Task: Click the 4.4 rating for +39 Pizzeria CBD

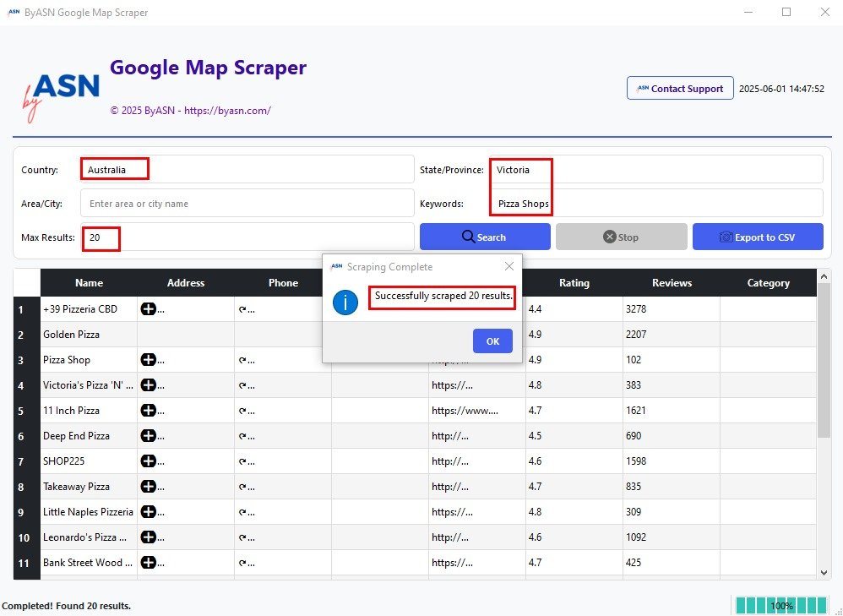Action: (x=574, y=308)
